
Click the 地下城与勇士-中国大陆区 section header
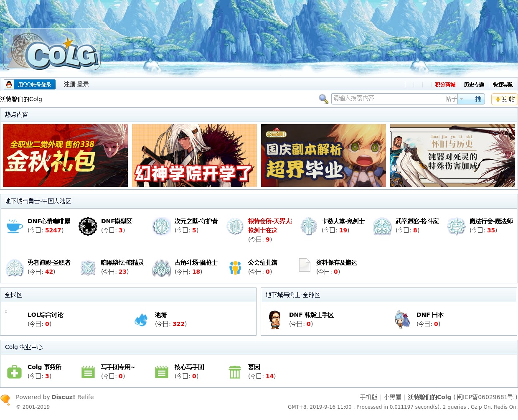tap(38, 201)
